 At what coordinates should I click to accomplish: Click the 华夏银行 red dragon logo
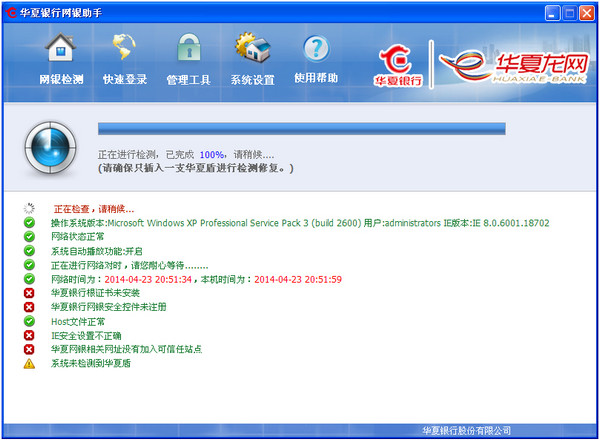click(398, 65)
